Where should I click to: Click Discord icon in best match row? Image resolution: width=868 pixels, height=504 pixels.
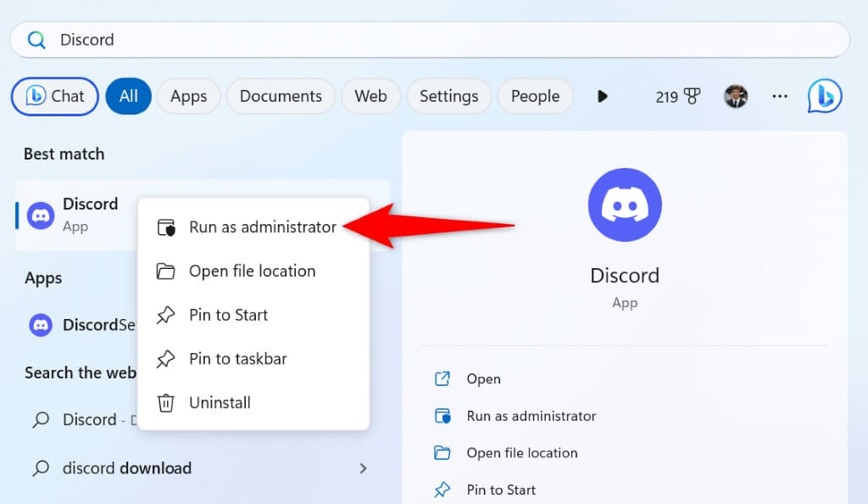pos(41,216)
